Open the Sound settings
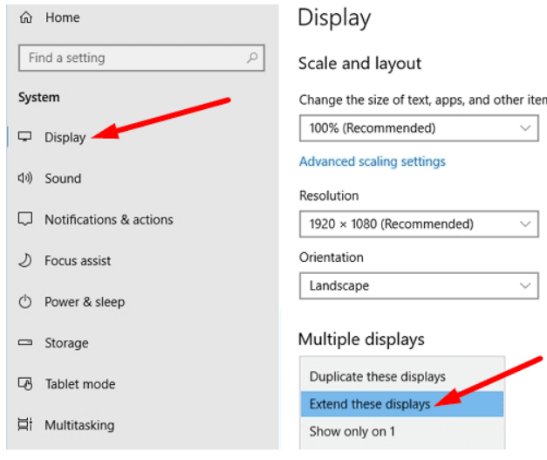 tap(63, 178)
